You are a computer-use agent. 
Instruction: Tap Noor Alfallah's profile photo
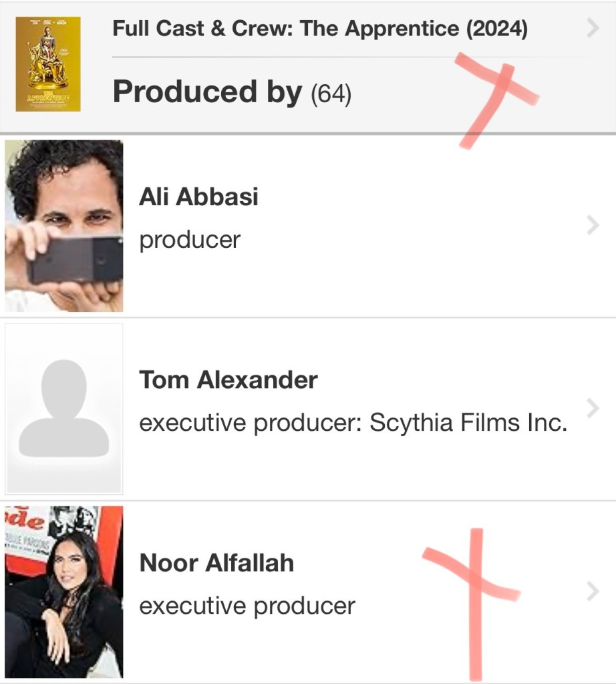coord(64,592)
